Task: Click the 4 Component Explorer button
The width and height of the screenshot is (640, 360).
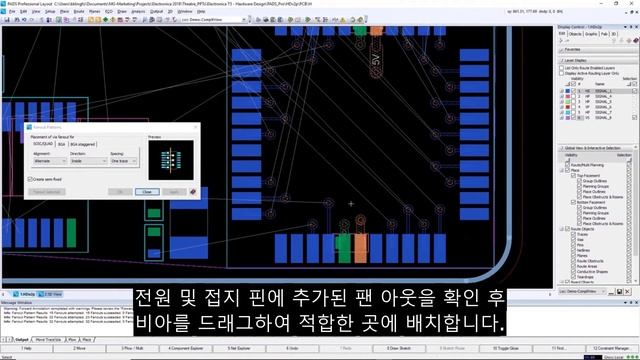Action: click(186, 349)
